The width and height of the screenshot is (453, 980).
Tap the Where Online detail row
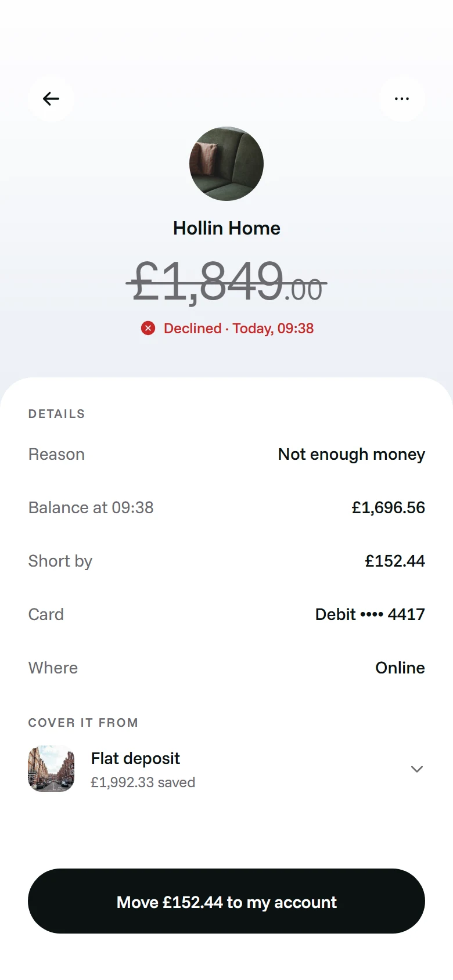(x=227, y=668)
